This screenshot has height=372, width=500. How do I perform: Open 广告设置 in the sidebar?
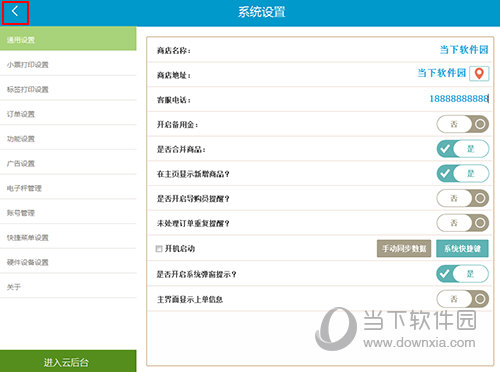tap(68, 163)
